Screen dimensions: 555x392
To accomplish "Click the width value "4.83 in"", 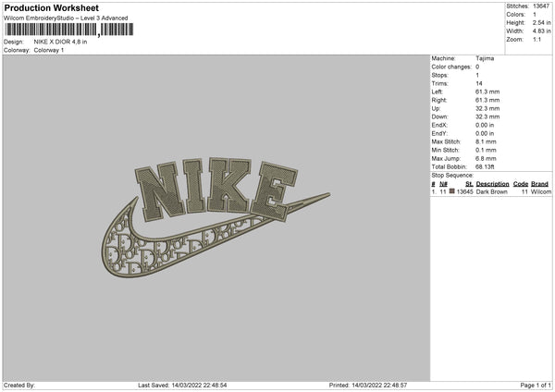I will pyautogui.click(x=542, y=31).
